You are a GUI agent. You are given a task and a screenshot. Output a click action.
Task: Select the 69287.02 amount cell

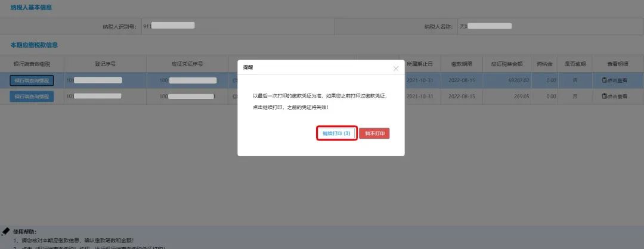coord(507,81)
